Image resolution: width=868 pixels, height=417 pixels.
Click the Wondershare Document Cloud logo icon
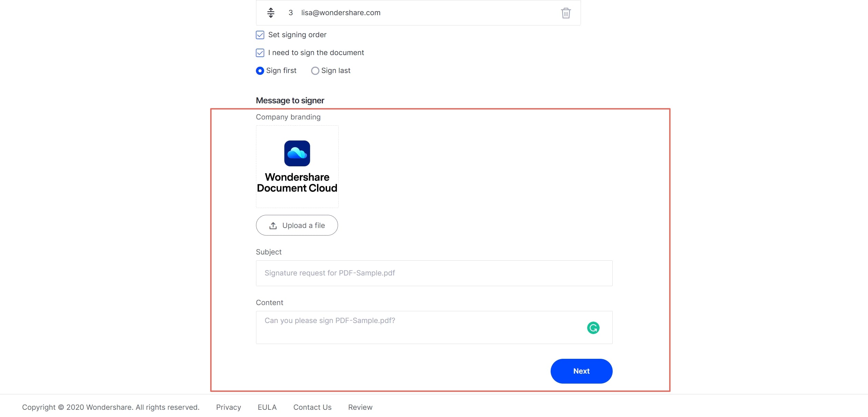297,153
